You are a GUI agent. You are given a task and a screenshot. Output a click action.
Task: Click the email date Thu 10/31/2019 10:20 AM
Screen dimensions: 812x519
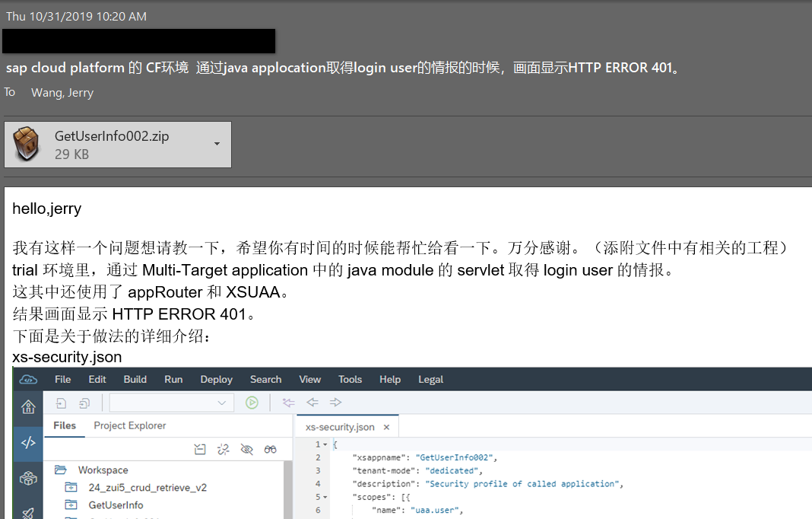coord(76,17)
